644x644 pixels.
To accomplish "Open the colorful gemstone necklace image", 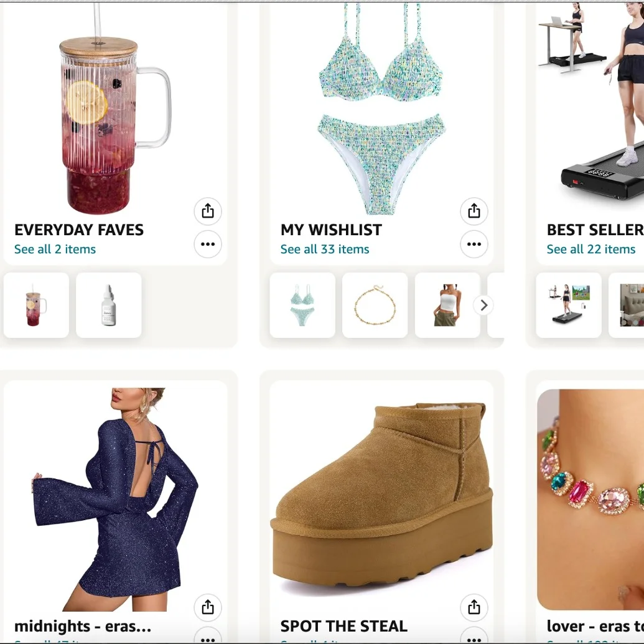I will click(x=590, y=499).
